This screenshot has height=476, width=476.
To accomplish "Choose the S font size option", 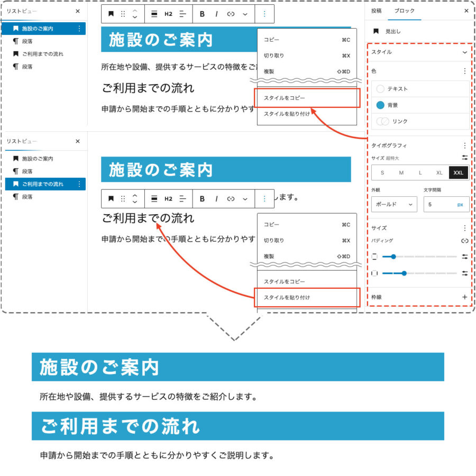I will (x=382, y=173).
